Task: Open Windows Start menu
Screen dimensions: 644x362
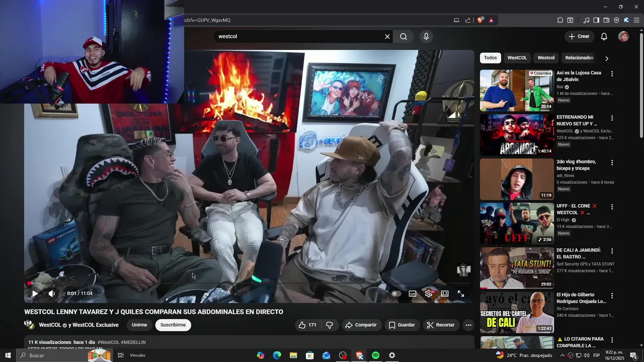Action: (x=8, y=355)
